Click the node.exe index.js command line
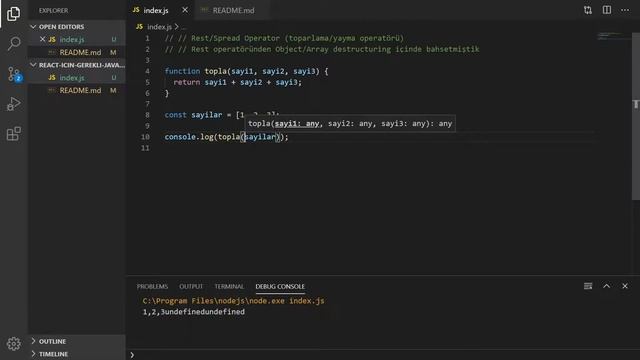The image size is (640, 360). 233,301
